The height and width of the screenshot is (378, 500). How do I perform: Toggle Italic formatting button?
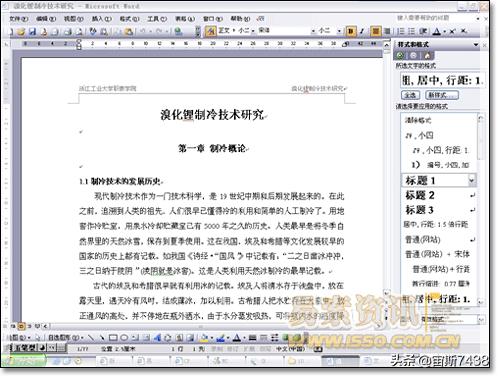362,31
